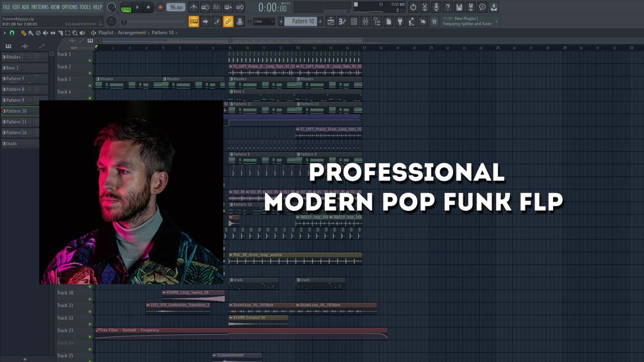Toggle PAT/SONG mode switch
644x362 pixels.
click(126, 7)
